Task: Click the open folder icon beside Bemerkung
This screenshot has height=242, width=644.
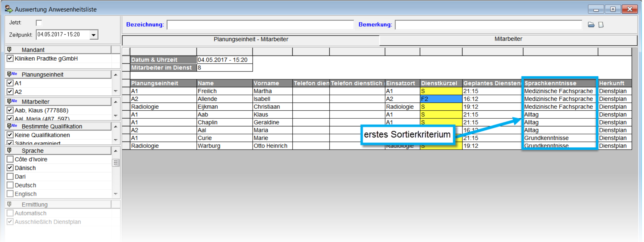Action: [x=591, y=25]
